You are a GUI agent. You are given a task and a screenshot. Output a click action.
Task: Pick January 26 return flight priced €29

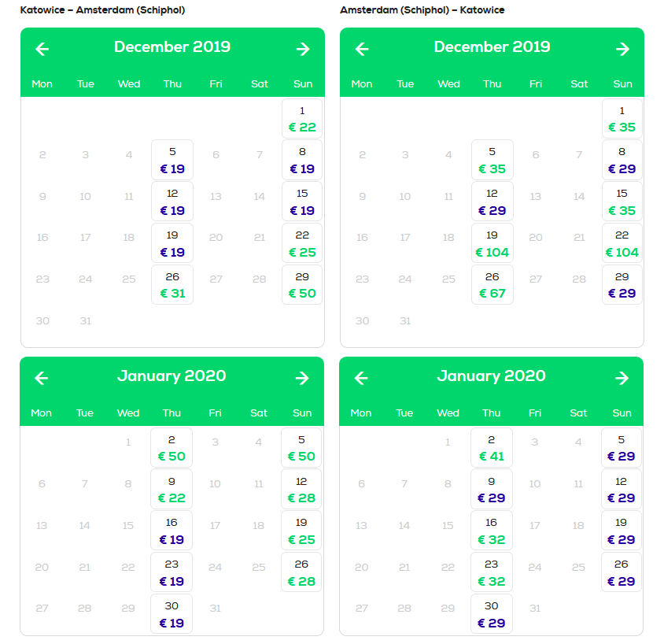click(x=622, y=572)
